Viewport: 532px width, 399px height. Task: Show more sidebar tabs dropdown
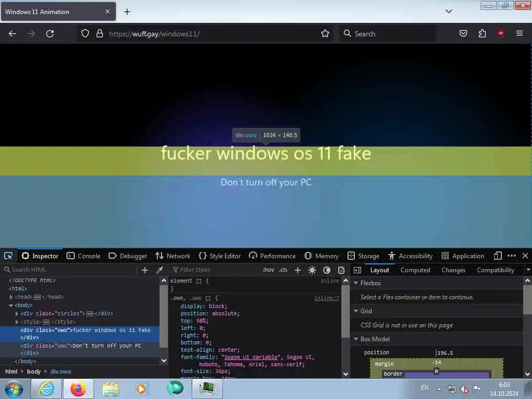pyautogui.click(x=528, y=270)
